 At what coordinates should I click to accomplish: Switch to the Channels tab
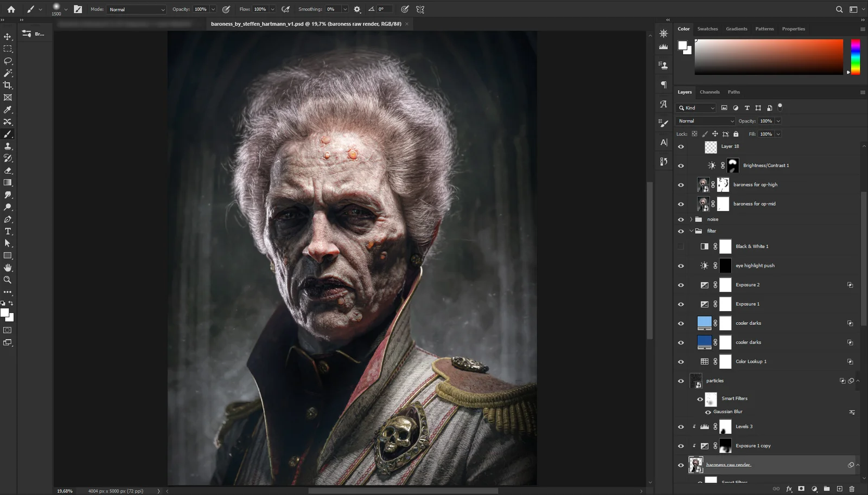coord(710,92)
